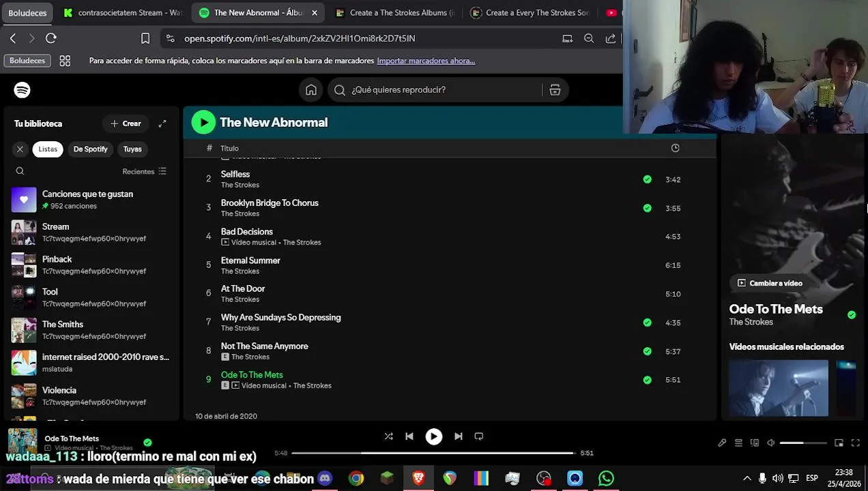Show hidden icons in the system tray
This screenshot has height=491, width=868.
[x=747, y=478]
